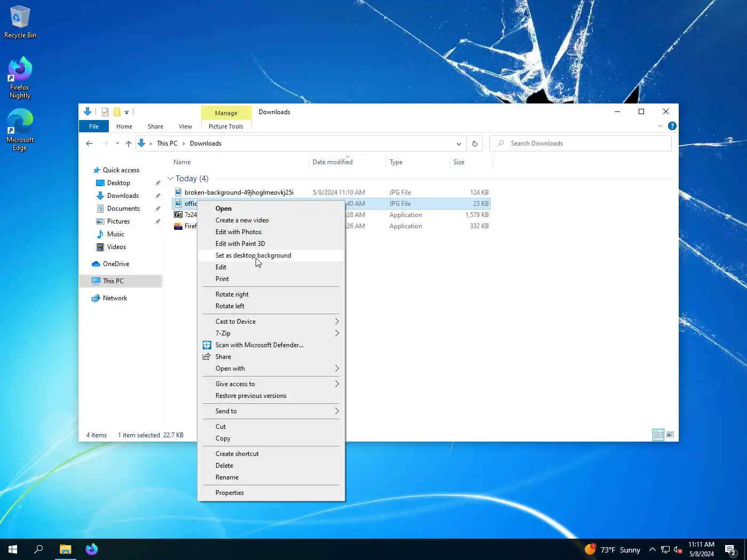The height and width of the screenshot is (560, 747).
Task: Open the notification center icon
Action: pos(730,549)
